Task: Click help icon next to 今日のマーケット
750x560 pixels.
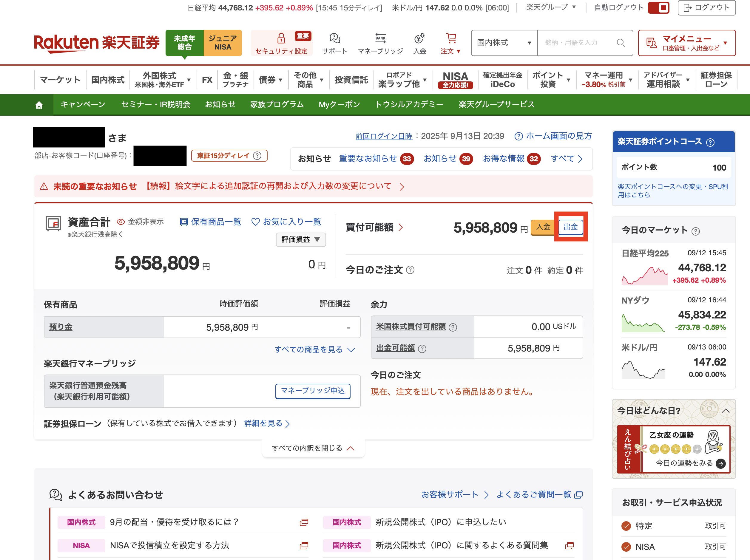Action: click(x=695, y=231)
